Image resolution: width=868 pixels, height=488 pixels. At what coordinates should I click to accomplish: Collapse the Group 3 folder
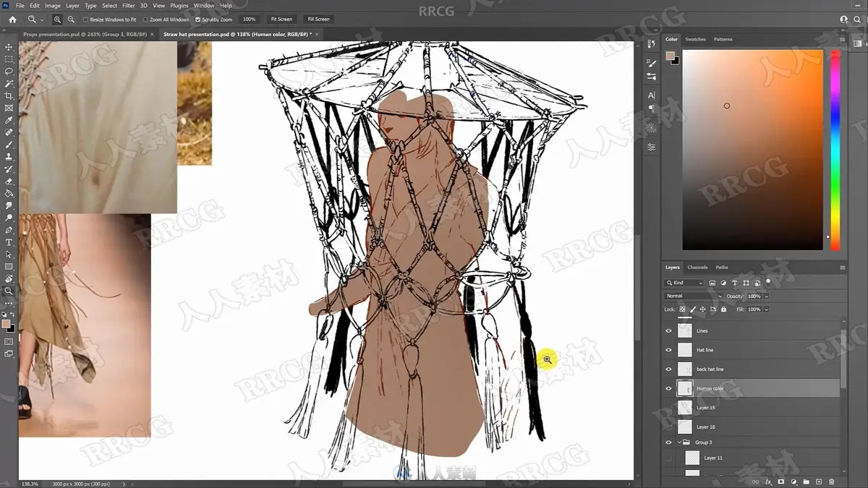pos(678,442)
